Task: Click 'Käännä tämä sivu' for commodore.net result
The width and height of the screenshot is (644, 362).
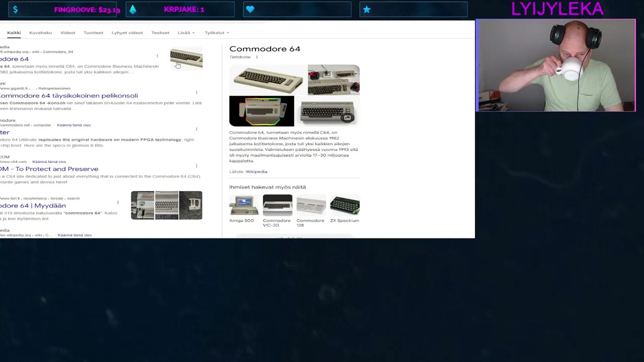Action: click(x=73, y=125)
